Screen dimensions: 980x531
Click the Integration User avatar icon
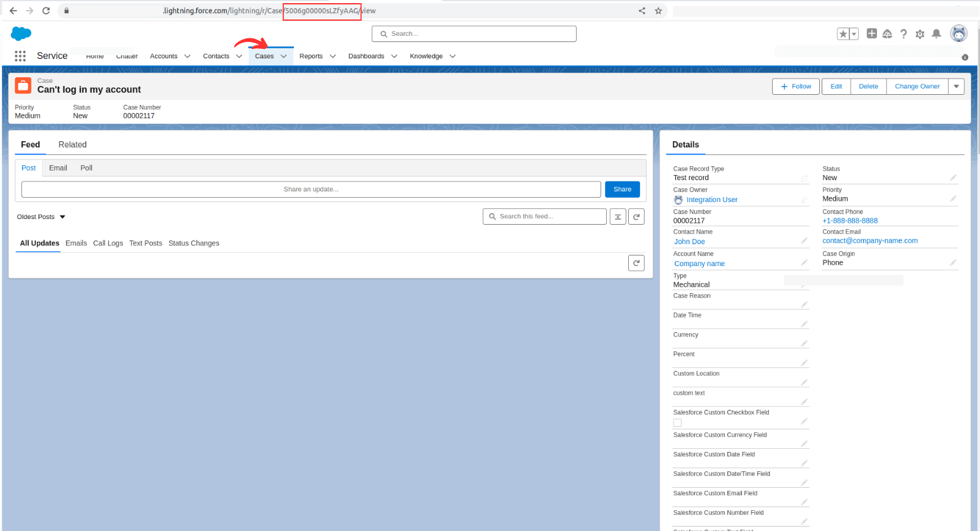coord(678,200)
